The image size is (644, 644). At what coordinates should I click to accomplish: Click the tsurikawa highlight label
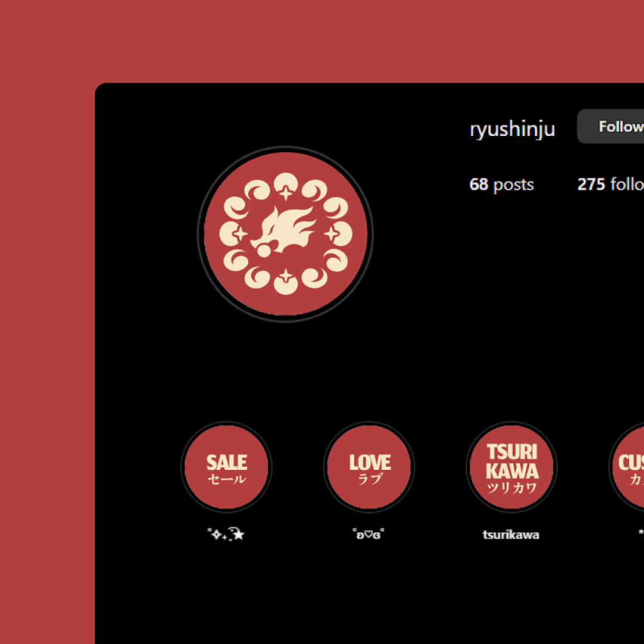tap(512, 535)
